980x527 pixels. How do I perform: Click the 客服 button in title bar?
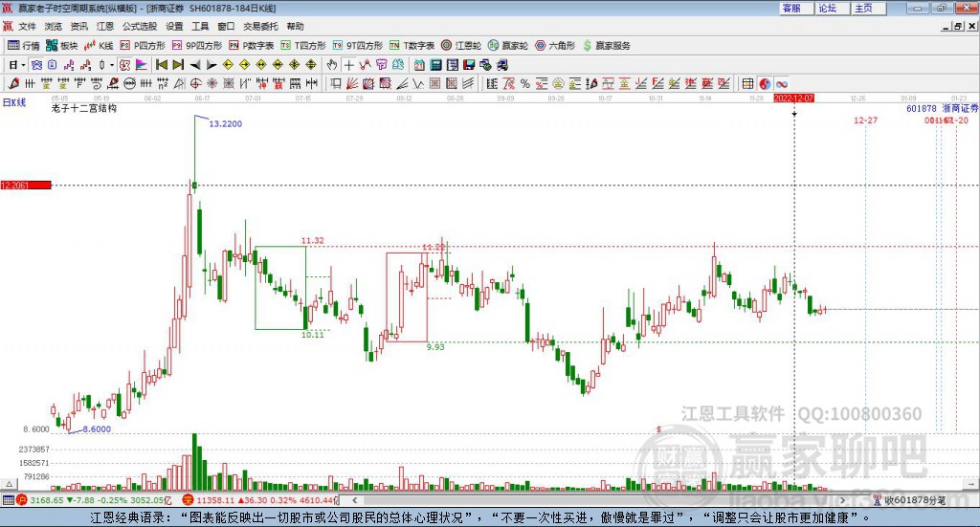point(795,8)
